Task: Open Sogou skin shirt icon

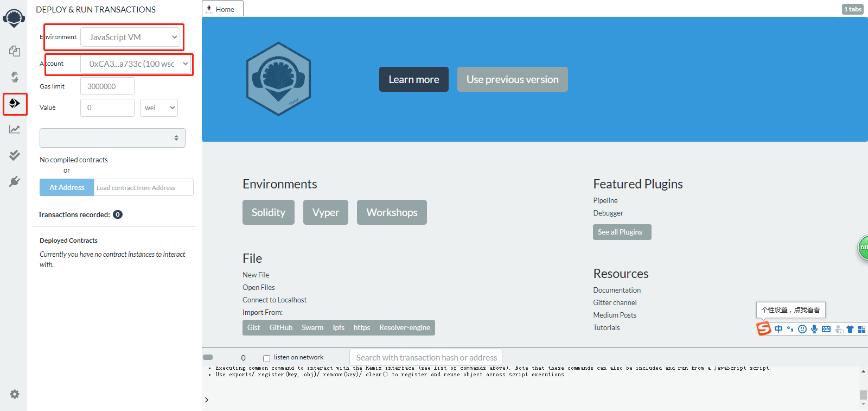Action: [x=850, y=329]
